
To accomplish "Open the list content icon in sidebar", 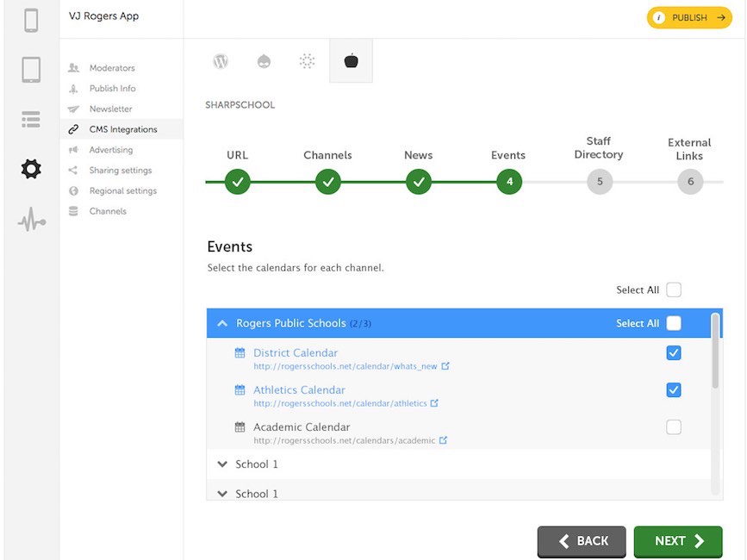I will point(31,119).
